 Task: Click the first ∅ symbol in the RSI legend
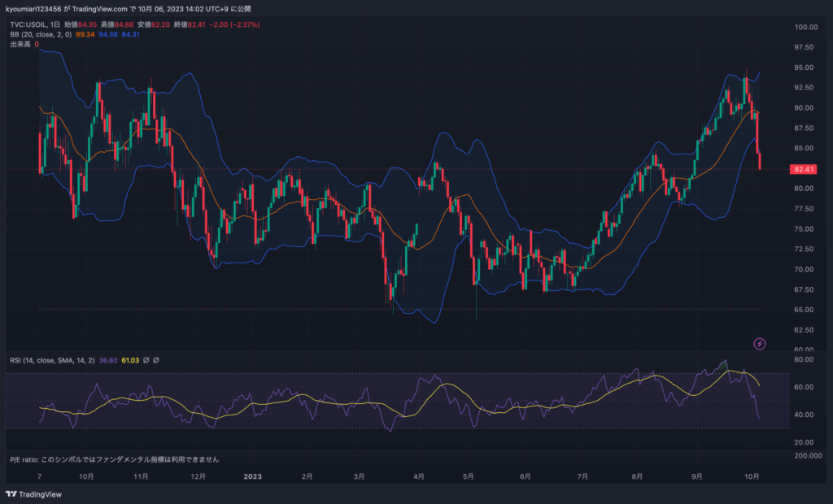pos(146,360)
